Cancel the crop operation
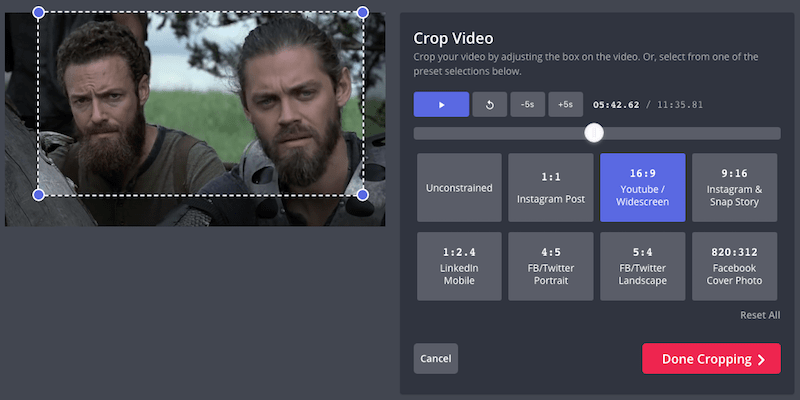The image size is (800, 400). coord(436,359)
